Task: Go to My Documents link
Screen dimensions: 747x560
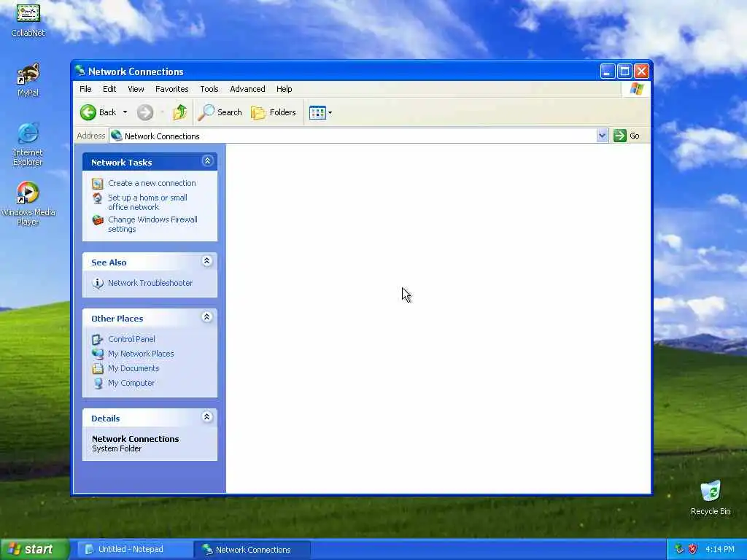Action: coord(133,368)
